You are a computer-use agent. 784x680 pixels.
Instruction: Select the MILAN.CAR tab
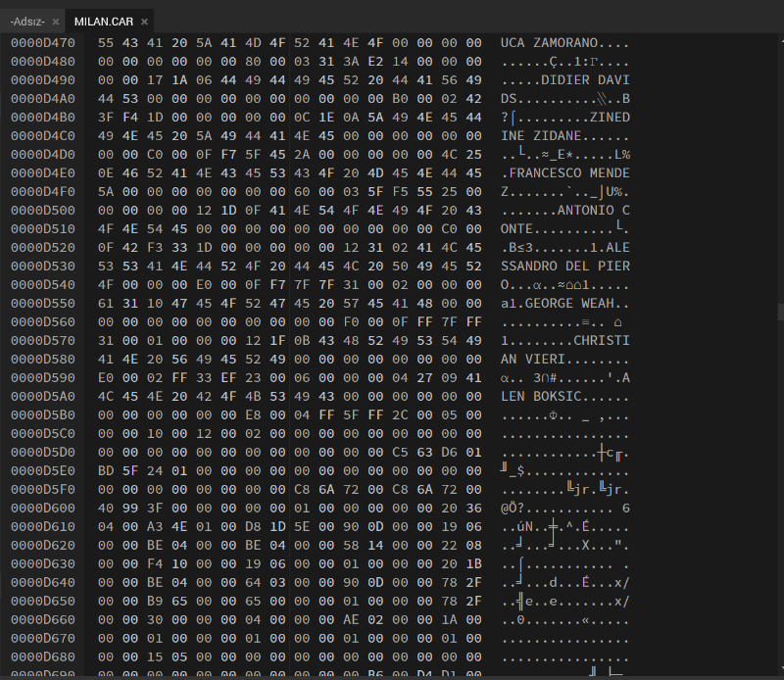click(x=103, y=21)
